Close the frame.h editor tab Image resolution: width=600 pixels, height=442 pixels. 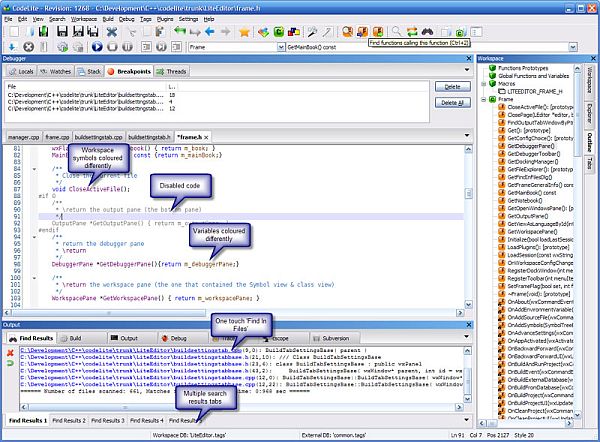point(206,137)
